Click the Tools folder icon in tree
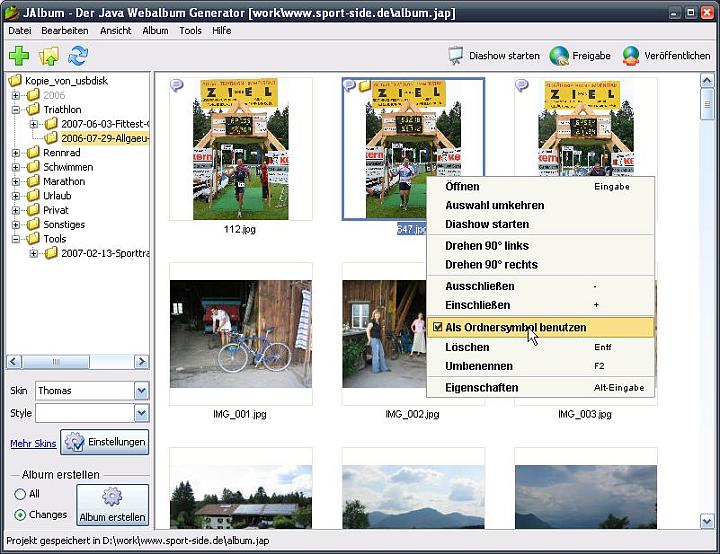This screenshot has height=554, width=720. tap(33, 239)
